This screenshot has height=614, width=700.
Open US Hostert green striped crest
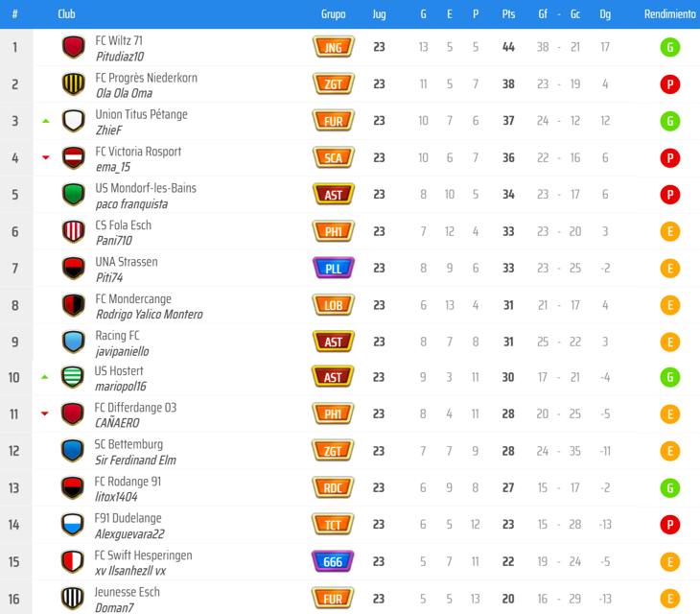point(73,377)
